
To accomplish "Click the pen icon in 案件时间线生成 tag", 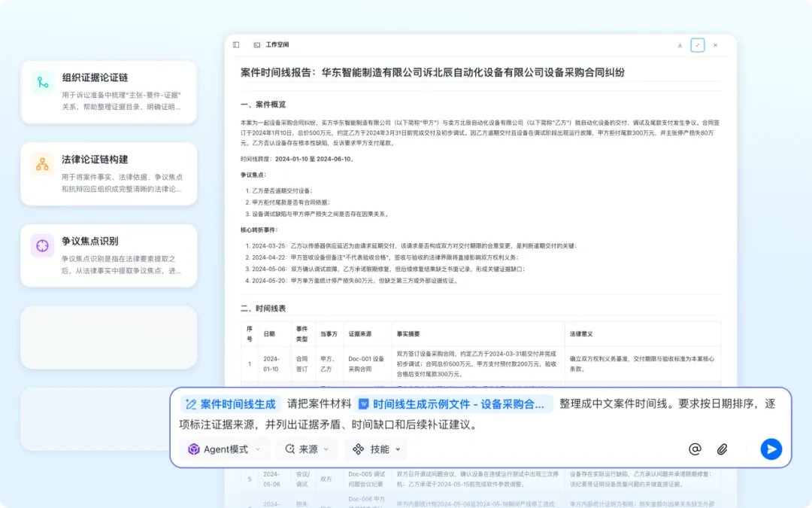I will [x=191, y=404].
